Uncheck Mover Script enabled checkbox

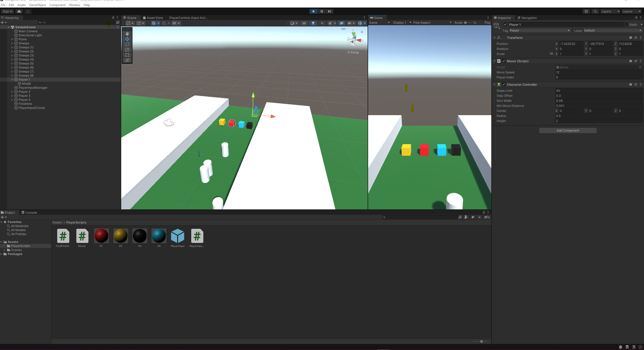pyautogui.click(x=504, y=61)
